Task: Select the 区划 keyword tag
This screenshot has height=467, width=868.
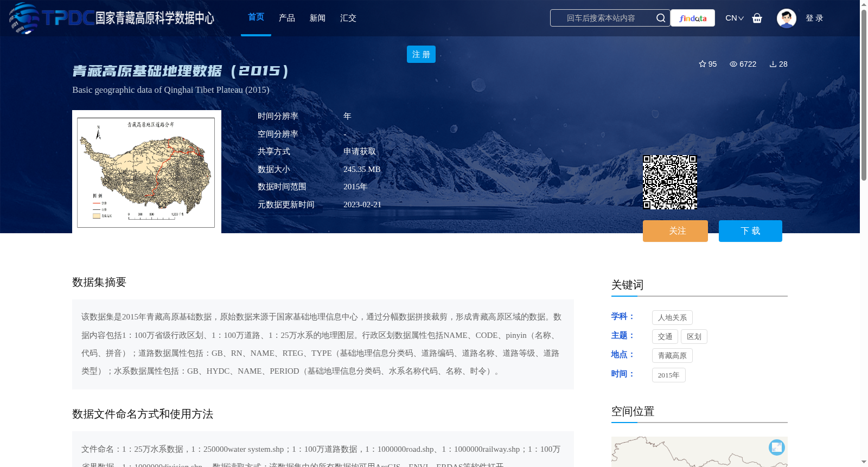Action: coord(694,336)
